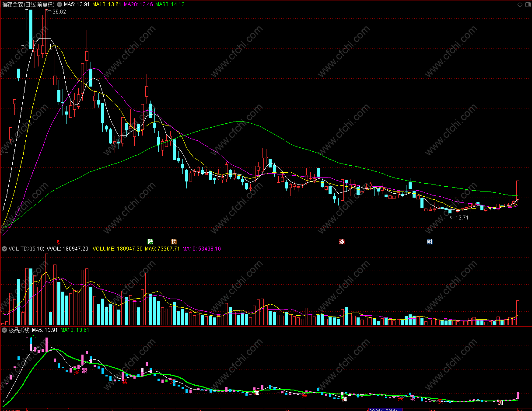Select the 福建金森(日线 前复权) chart title
532x411 pixels.
[29, 4]
